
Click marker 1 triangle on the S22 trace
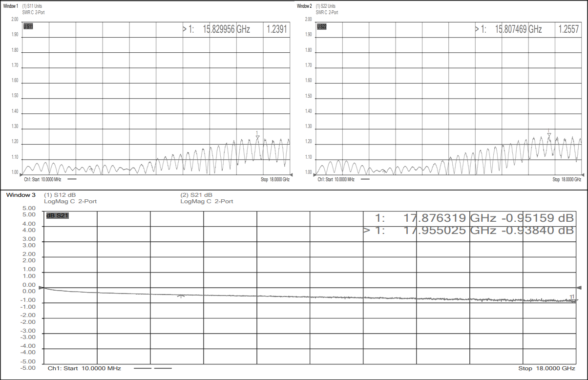click(x=549, y=135)
